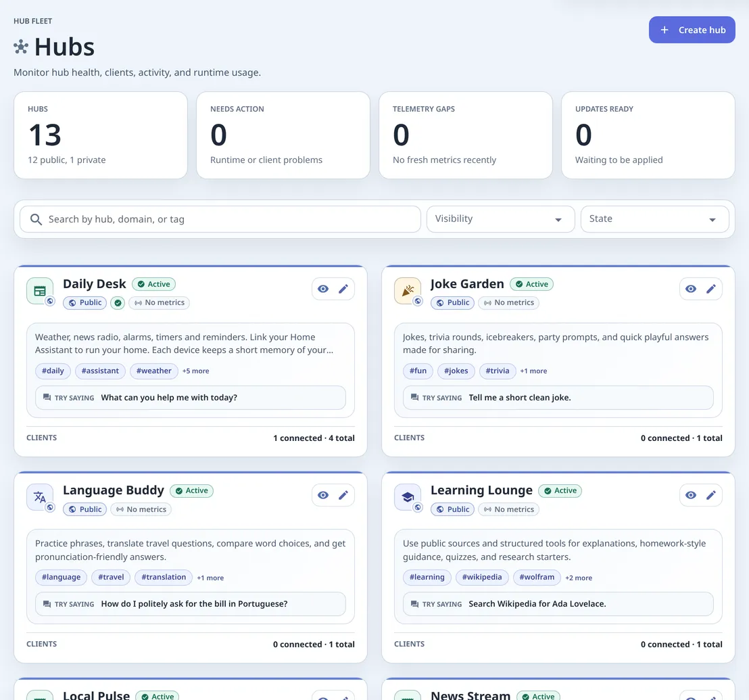The image size is (749, 700).
Task: Click Learning Lounge No metrics badge
Action: tap(509, 509)
